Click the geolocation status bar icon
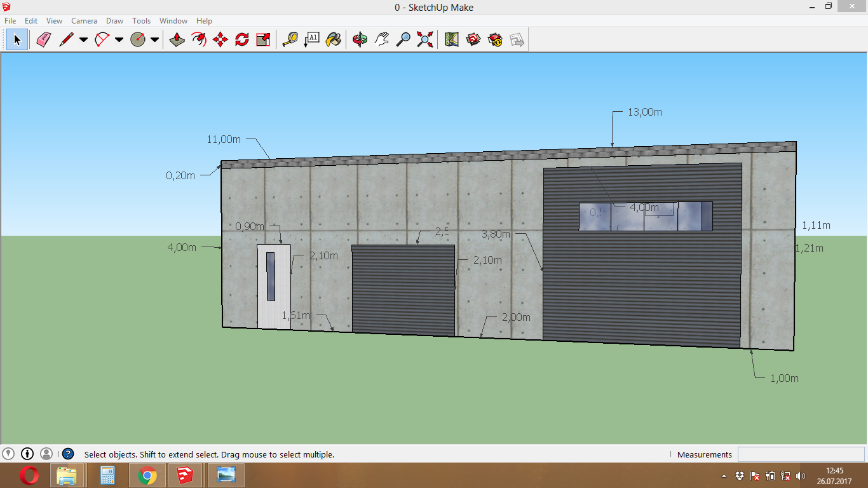868x488 pixels. point(8,454)
